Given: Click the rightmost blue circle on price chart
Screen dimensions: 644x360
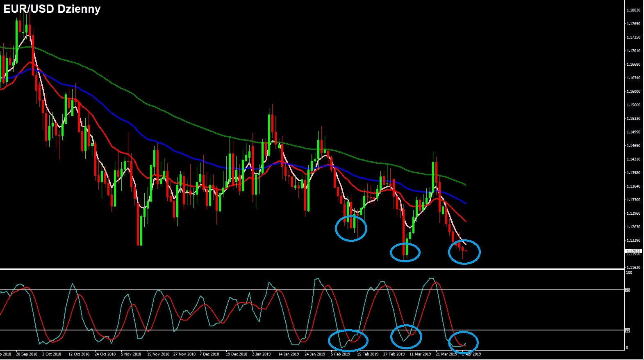Looking at the screenshot, I should tap(464, 252).
